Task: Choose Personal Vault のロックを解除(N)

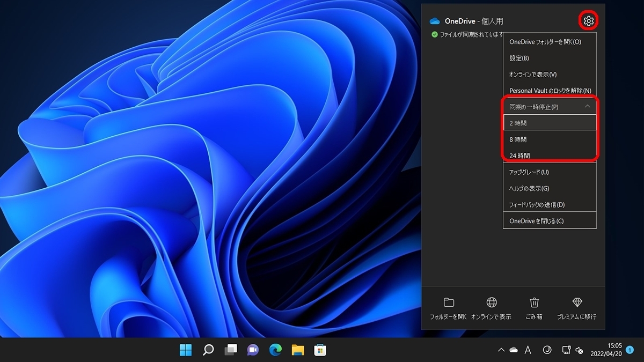Action: pos(550,91)
